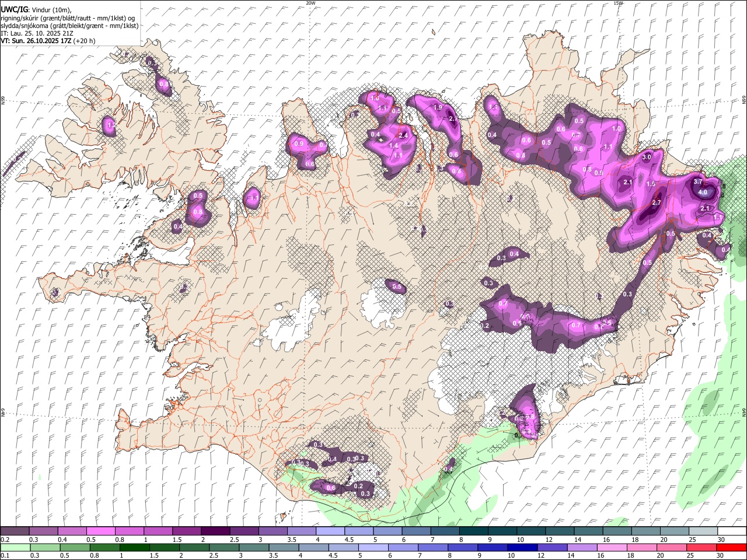
Task: Click the snow scale swatch between 0.4 and 0.5
Action: [x=72, y=531]
